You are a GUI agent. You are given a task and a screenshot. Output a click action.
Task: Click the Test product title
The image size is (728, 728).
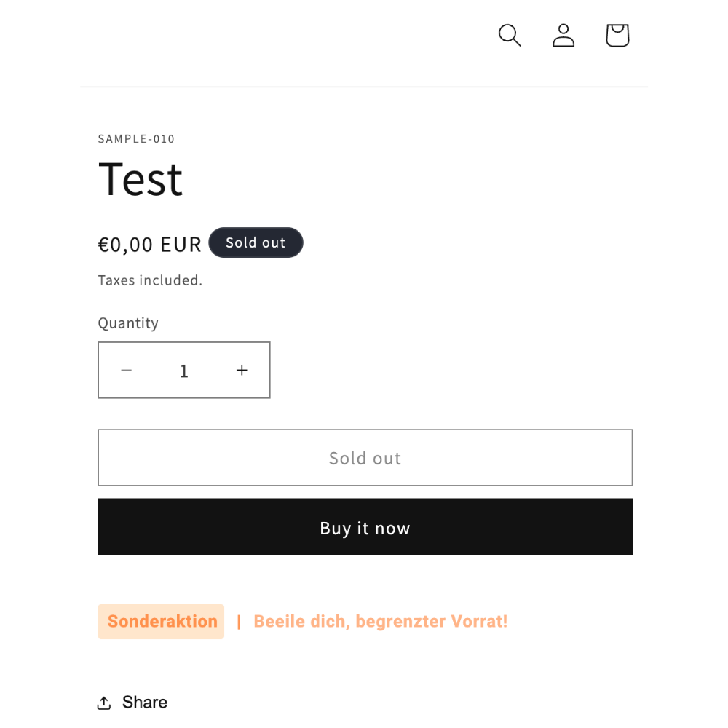(x=141, y=180)
